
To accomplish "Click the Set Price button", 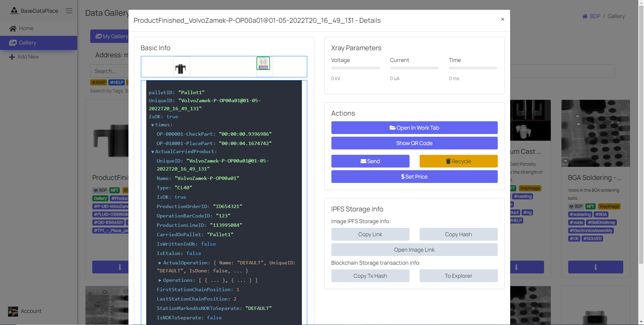I will pos(414,177).
